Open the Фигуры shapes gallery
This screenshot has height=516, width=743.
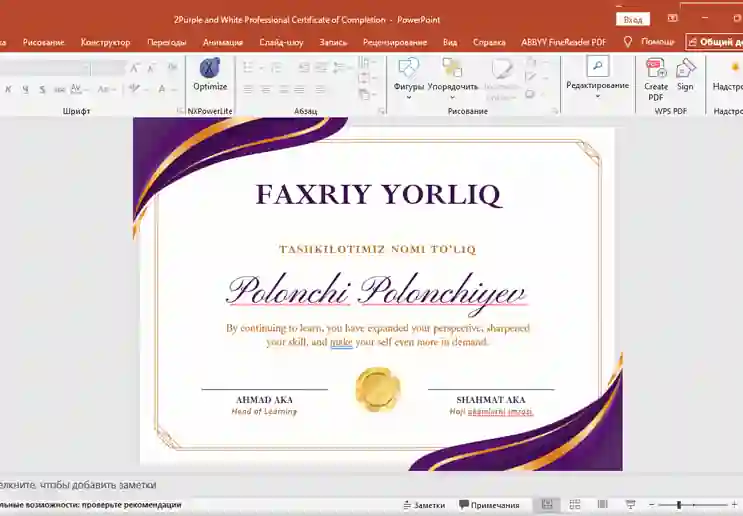tap(408, 78)
